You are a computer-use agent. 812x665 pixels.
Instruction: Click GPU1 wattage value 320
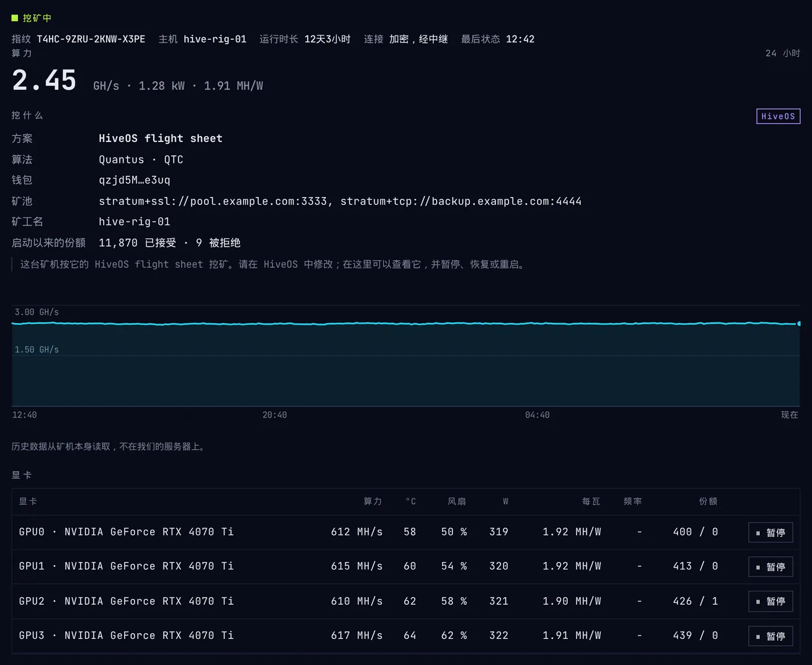(499, 566)
